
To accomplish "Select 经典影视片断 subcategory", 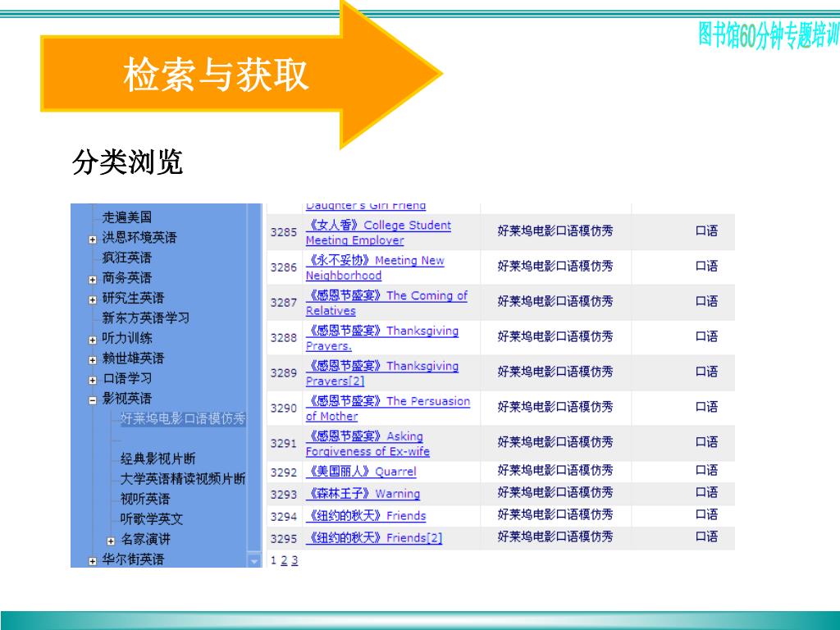I will click(x=158, y=459).
